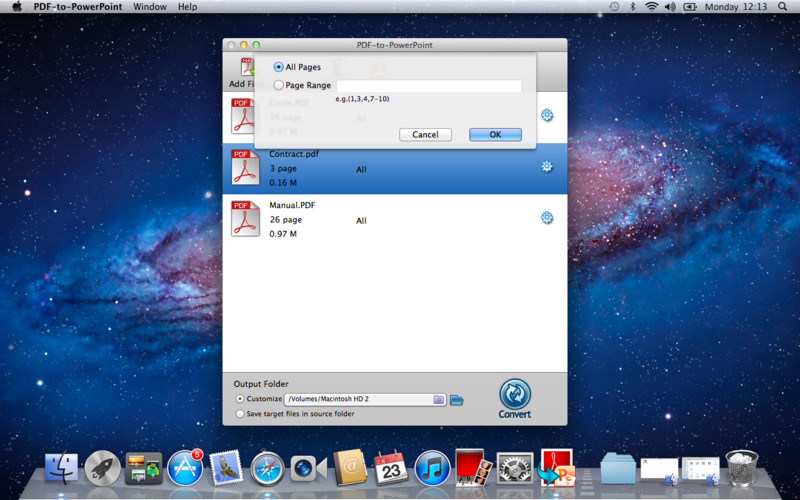The height and width of the screenshot is (500, 800).
Task: Click the Cancel button in the page dialog
Action: (425, 135)
